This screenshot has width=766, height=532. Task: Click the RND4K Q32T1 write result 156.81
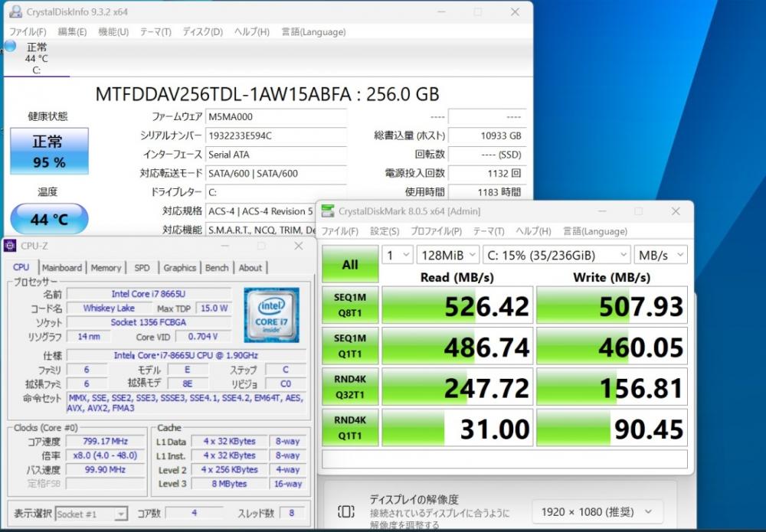click(x=612, y=387)
